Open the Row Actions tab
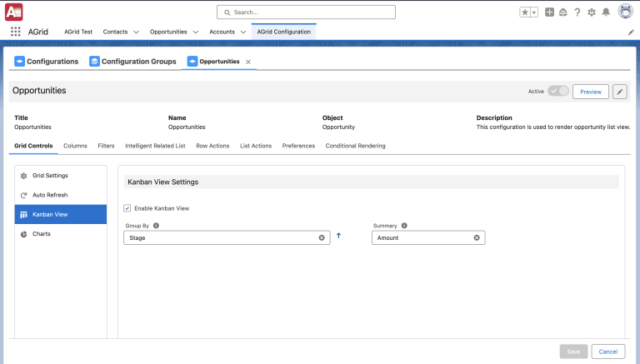 pyautogui.click(x=212, y=146)
